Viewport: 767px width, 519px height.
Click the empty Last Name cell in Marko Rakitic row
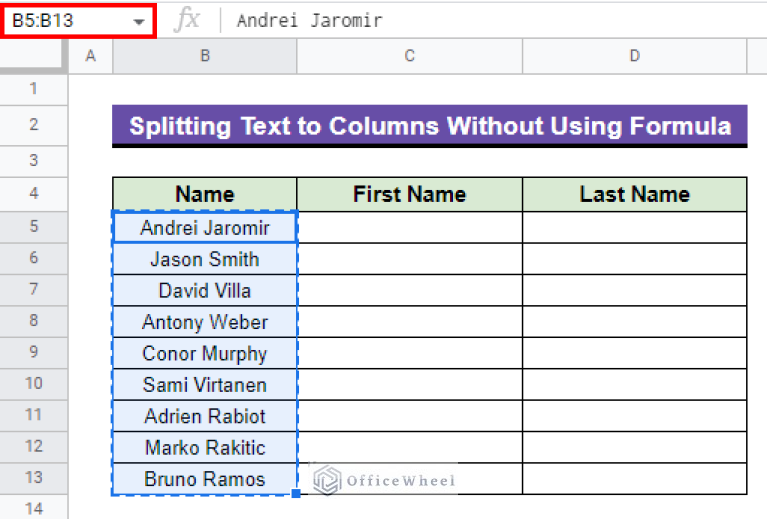tap(634, 447)
